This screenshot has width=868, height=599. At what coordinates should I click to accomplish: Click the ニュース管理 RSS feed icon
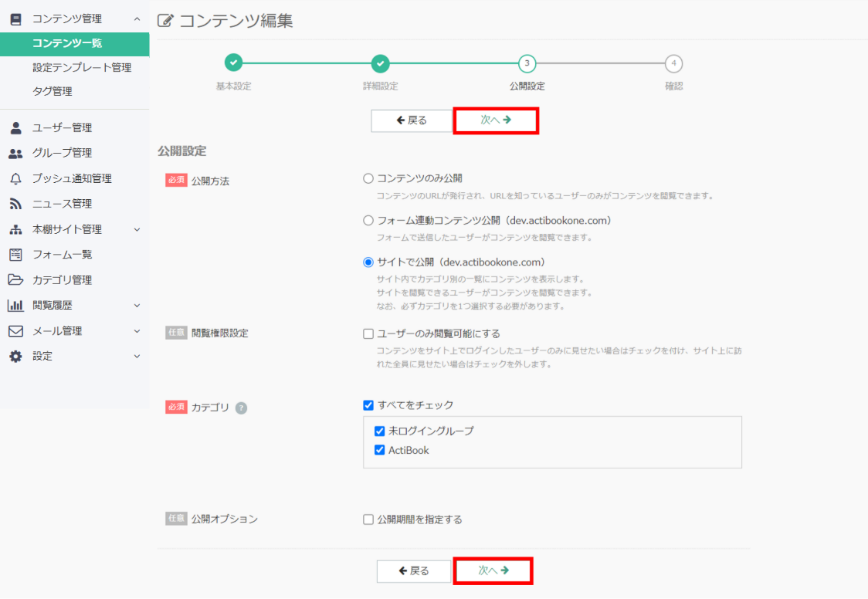15,204
